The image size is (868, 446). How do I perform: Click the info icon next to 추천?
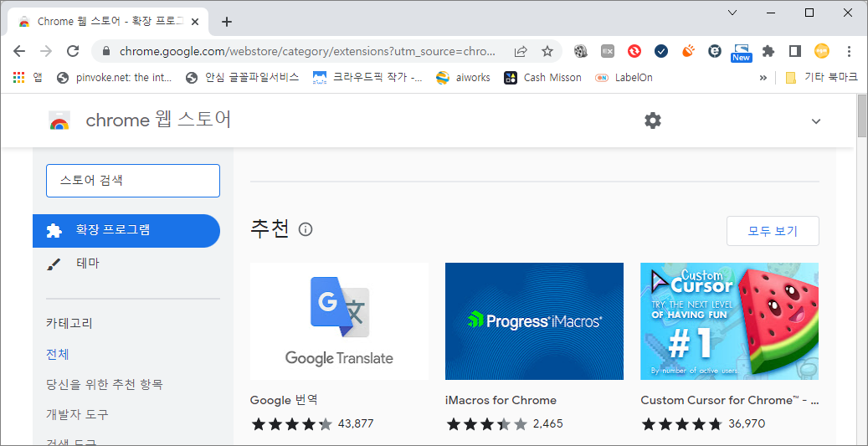point(306,229)
